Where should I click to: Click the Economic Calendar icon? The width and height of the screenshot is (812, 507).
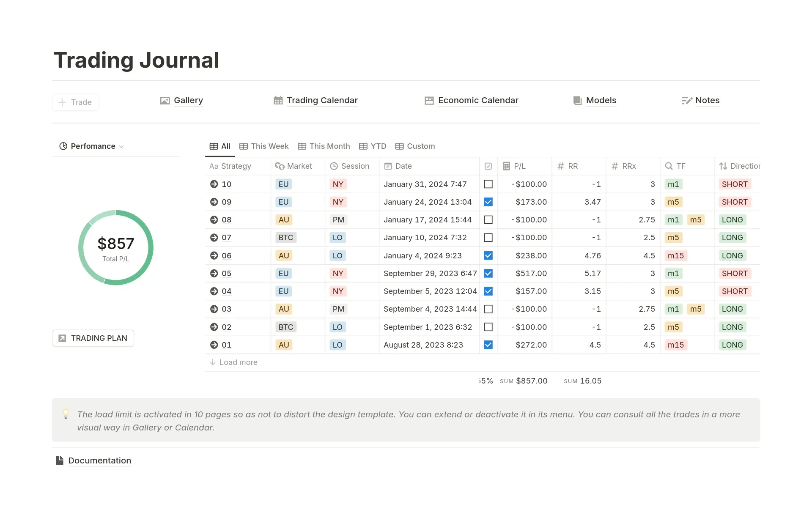point(429,100)
